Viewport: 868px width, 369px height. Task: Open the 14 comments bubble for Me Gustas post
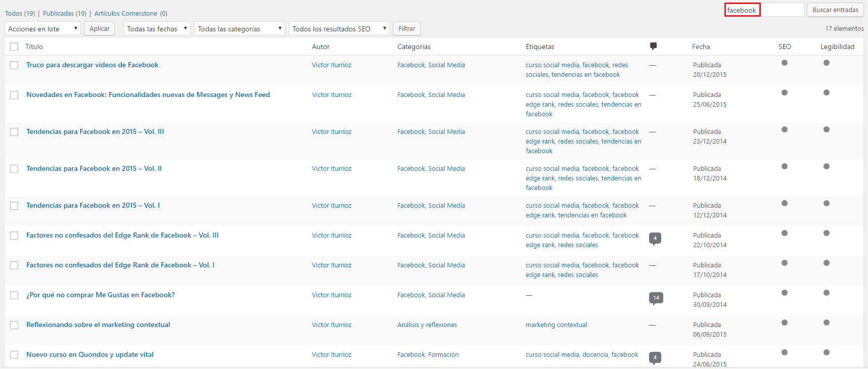click(656, 298)
